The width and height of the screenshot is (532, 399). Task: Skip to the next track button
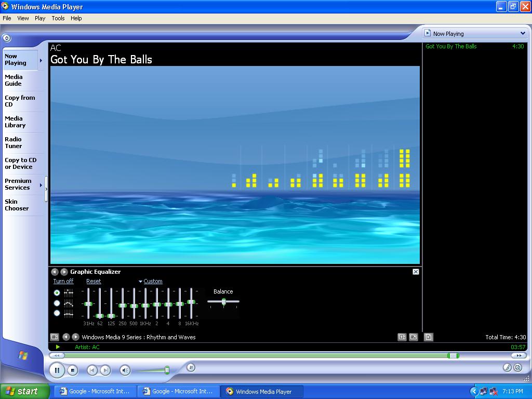(x=105, y=370)
